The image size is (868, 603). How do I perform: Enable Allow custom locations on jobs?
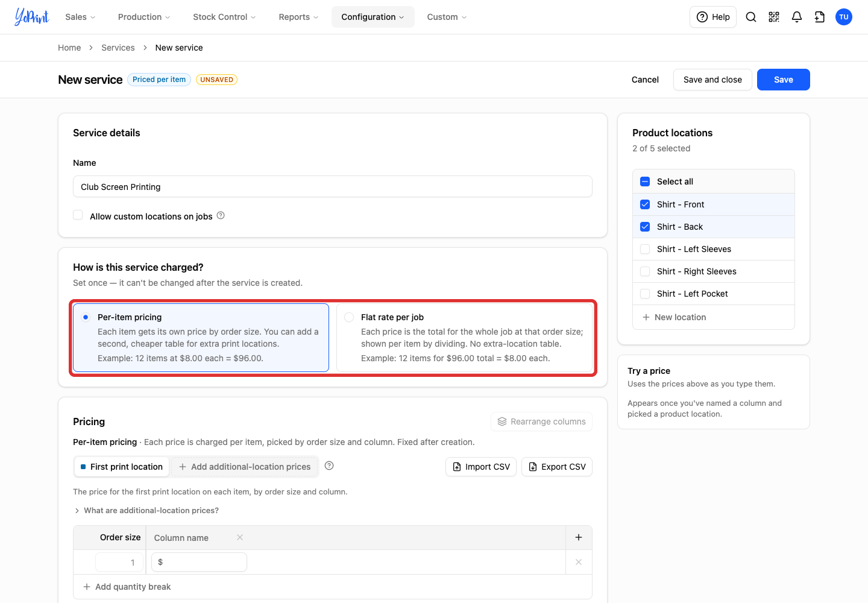click(x=78, y=215)
